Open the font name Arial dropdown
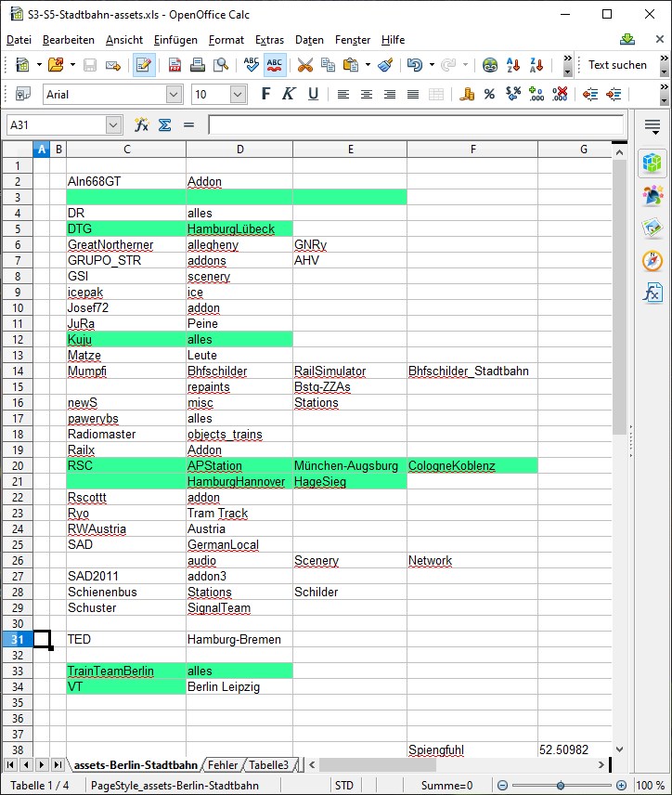The image size is (672, 795). [x=174, y=95]
